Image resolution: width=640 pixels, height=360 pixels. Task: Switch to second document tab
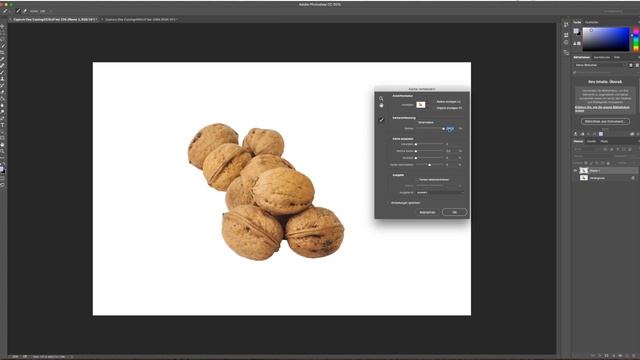(x=141, y=19)
